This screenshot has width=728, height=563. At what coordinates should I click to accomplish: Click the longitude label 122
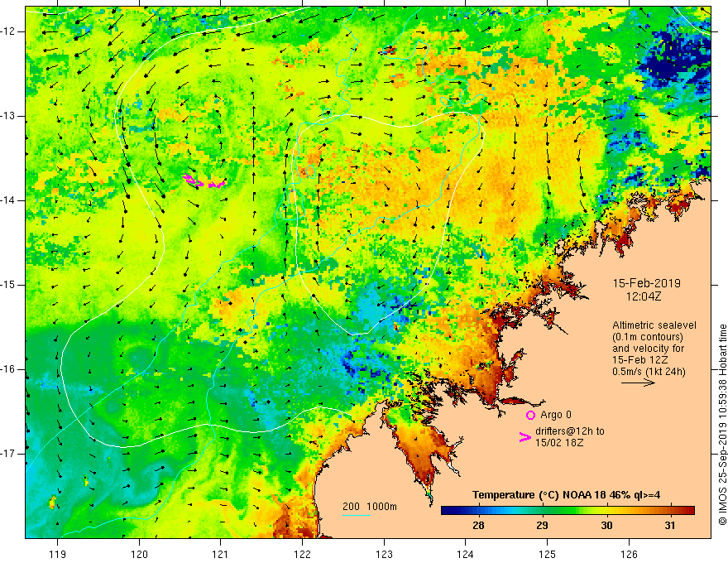(302, 554)
